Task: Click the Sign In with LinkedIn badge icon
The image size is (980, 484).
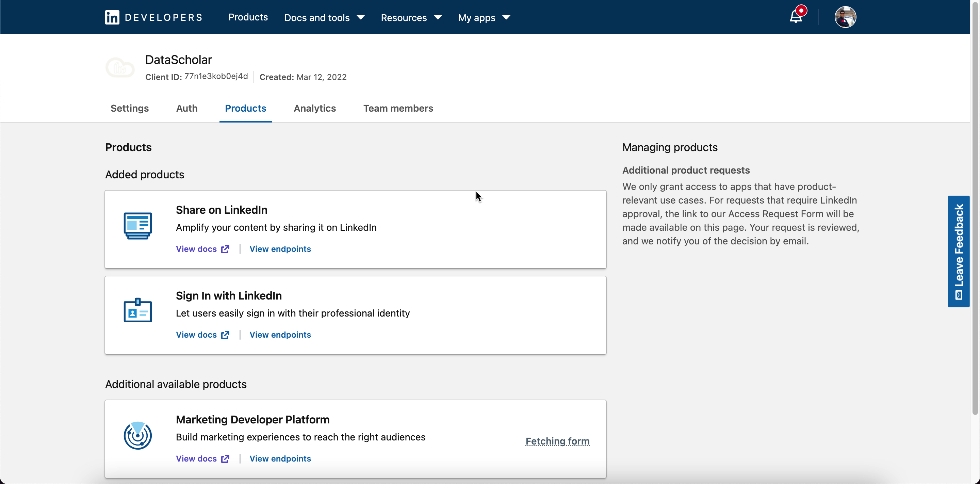Action: click(138, 310)
